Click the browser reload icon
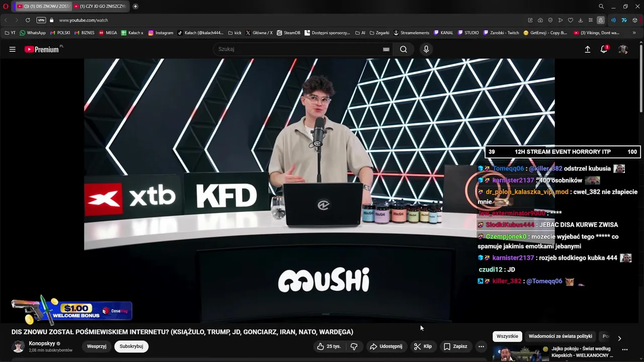The image size is (644, 362). tap(28, 20)
